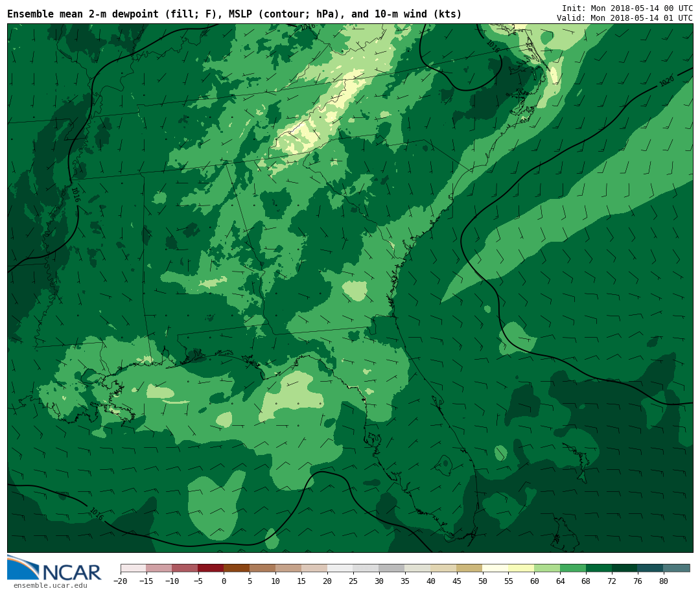Pick the 10 to 15 colorbar swatch
Image resolution: width=700 pixels, height=593 pixels.
[x=288, y=568]
